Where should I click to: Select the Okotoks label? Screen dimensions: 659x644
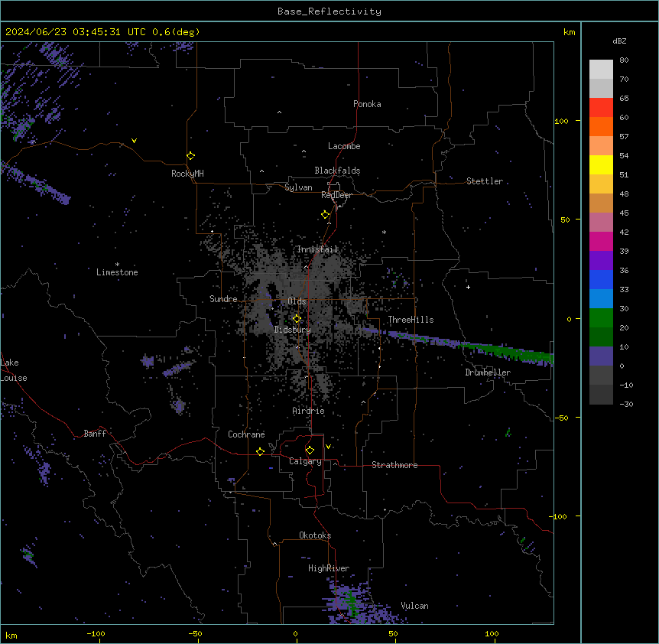pyautogui.click(x=315, y=535)
